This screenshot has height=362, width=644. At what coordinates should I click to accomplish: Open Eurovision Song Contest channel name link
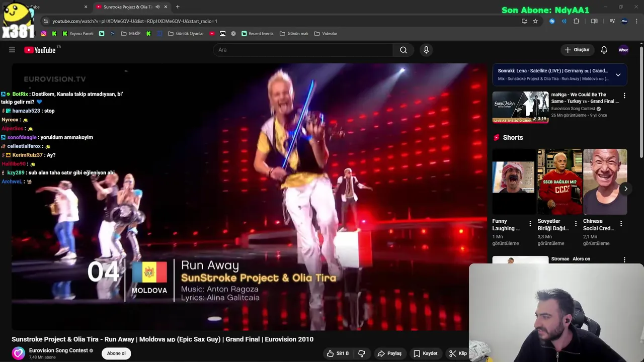click(x=58, y=350)
